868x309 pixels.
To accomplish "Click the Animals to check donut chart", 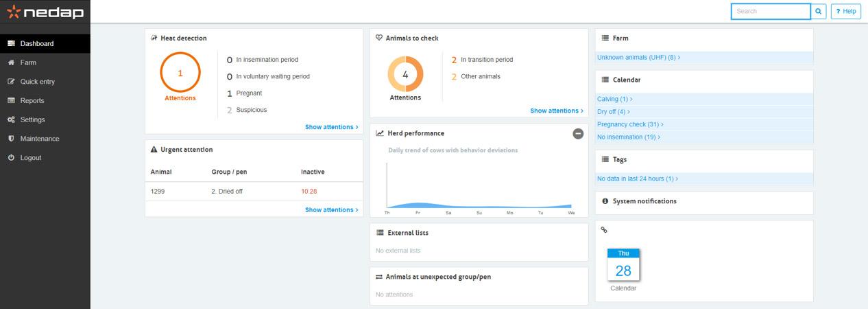I will click(405, 74).
